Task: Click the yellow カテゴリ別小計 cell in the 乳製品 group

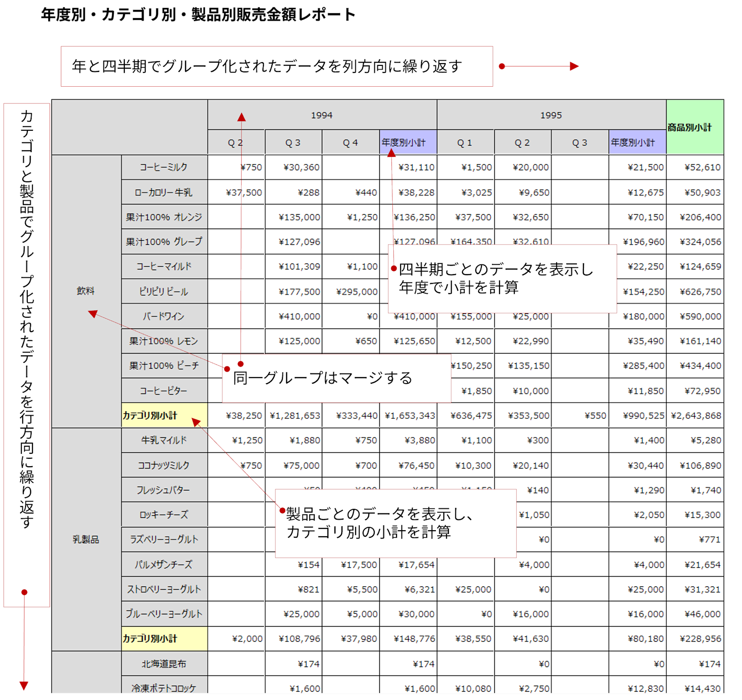Action: 164,638
